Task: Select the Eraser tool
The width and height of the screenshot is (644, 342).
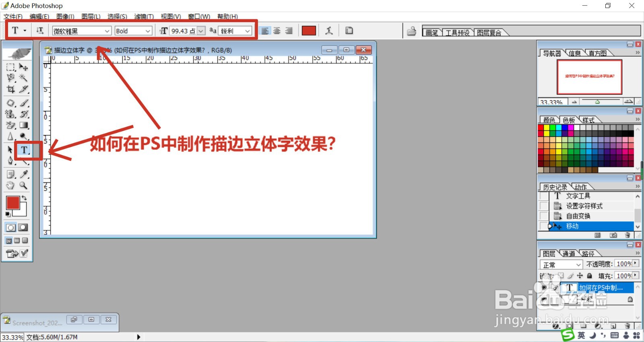Action: [x=11, y=125]
